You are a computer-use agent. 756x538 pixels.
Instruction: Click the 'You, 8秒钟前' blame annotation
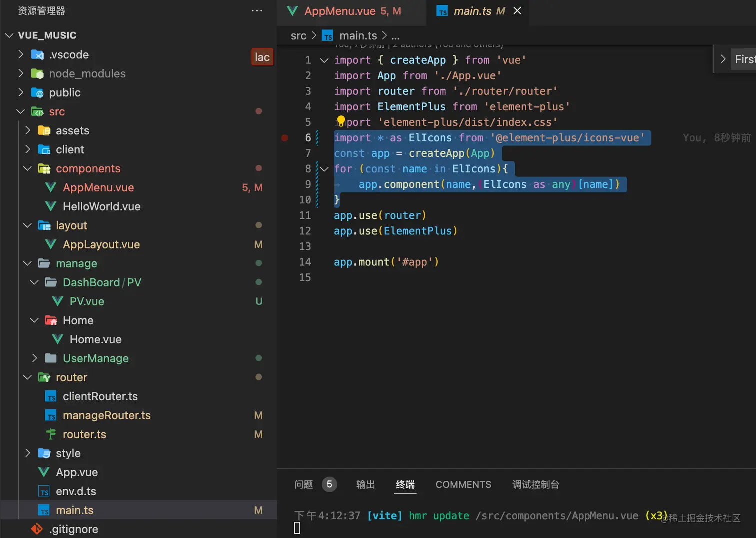click(x=717, y=138)
